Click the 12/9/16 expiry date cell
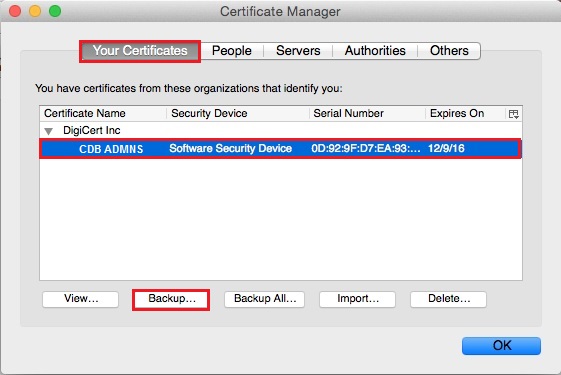The image size is (561, 375). (446, 148)
